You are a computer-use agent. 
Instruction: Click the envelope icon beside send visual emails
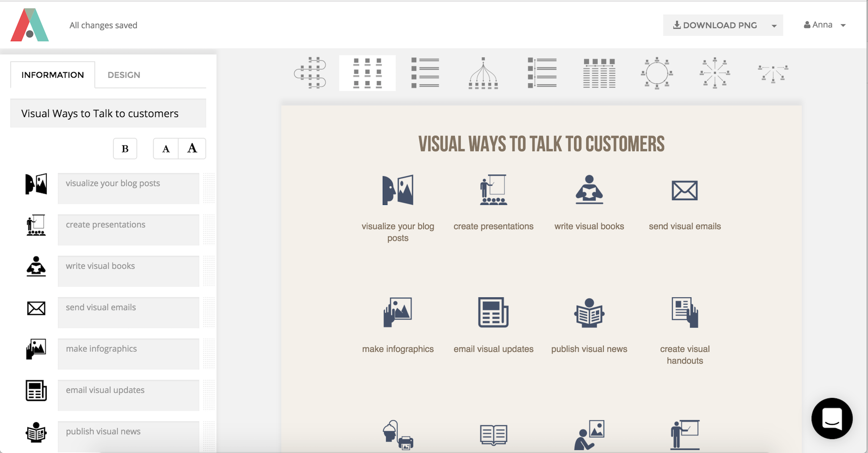click(x=36, y=308)
